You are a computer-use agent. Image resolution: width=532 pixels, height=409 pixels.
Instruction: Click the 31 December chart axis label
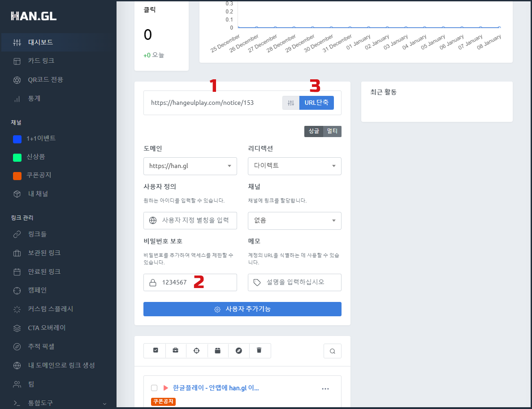[337, 43]
